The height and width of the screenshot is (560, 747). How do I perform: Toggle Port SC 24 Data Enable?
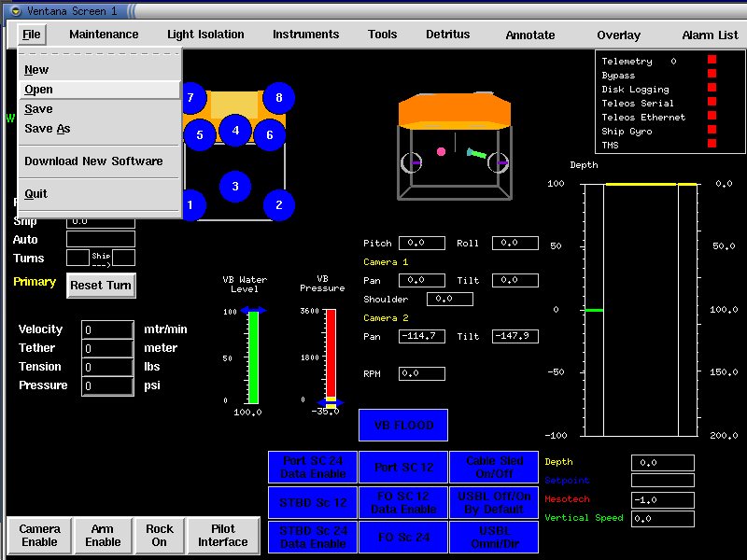[313, 468]
